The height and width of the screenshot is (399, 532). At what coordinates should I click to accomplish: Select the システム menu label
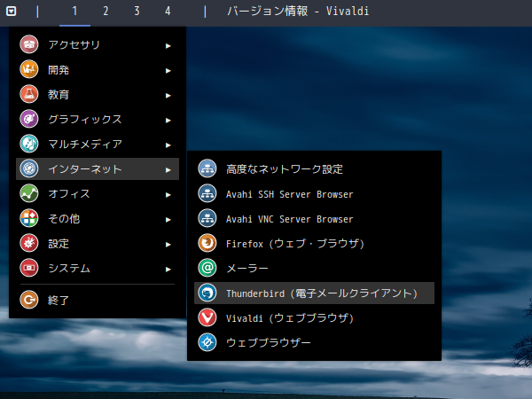pyautogui.click(x=69, y=269)
